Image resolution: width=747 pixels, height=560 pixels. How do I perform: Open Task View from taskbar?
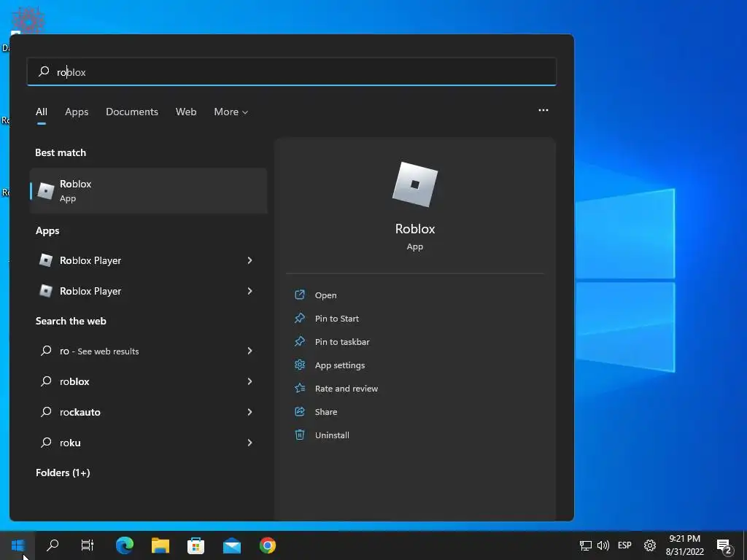pyautogui.click(x=88, y=545)
